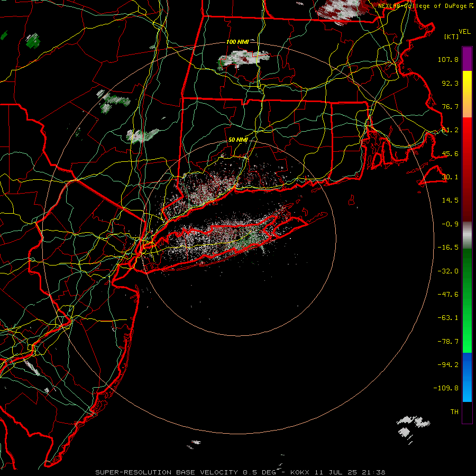Select the -109.8 legend value
This screenshot has height=476, width=476.
[446, 388]
